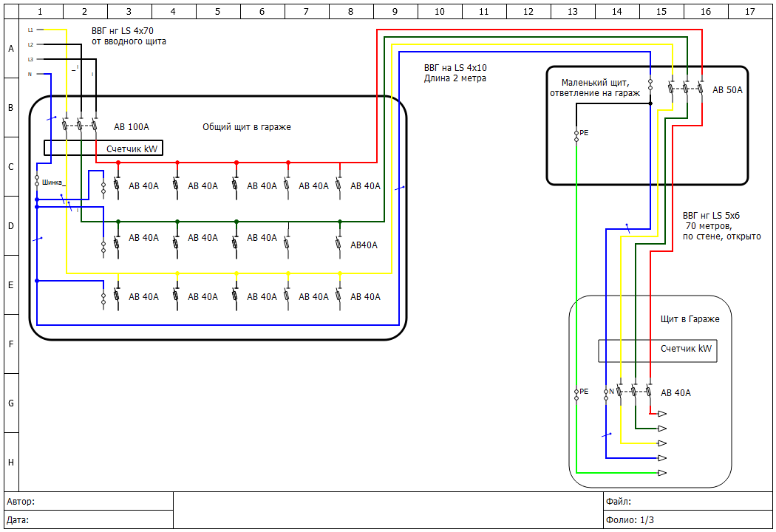Select the PE terminal in Щит в Гараже
The width and height of the screenshot is (776, 532).
(x=576, y=392)
